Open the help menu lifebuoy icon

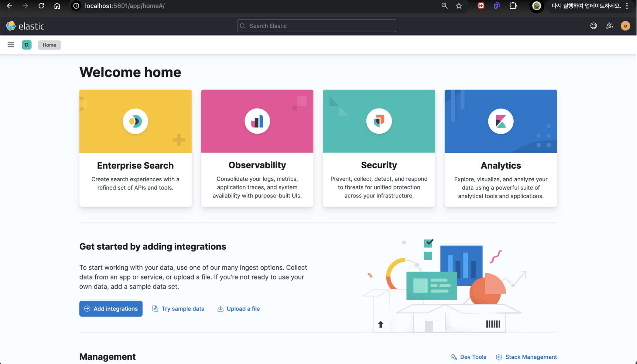pos(593,26)
